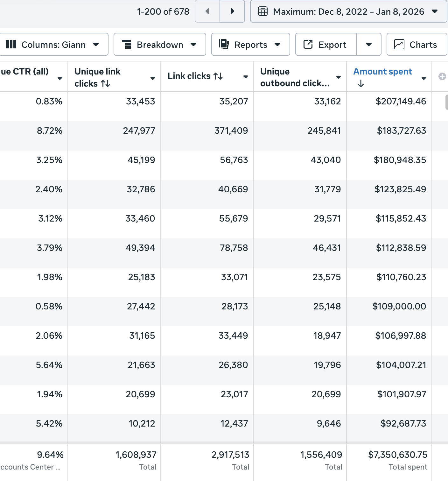Screen dimensions: 448x481
Task: Expand the Reports dropdown arrow
Action: pos(277,45)
